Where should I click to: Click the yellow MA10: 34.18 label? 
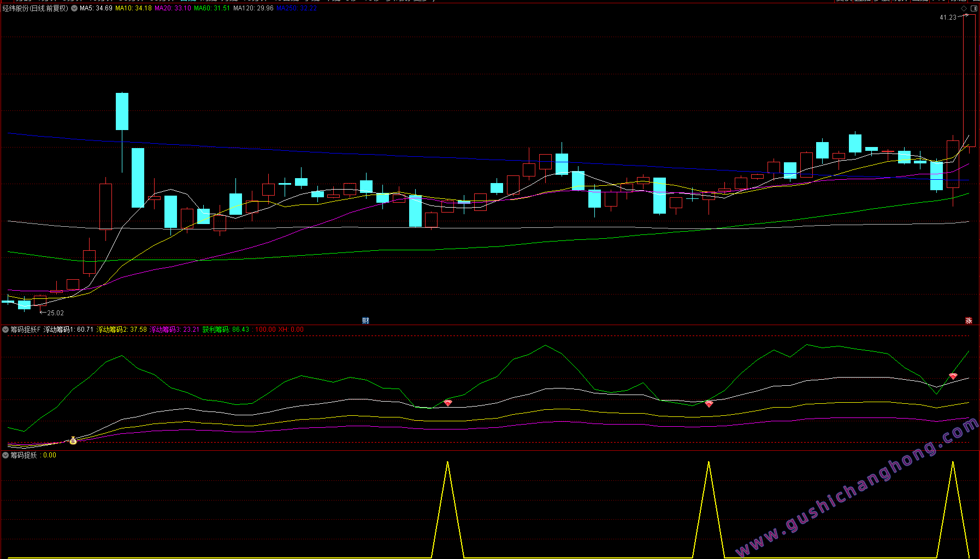click(x=133, y=8)
